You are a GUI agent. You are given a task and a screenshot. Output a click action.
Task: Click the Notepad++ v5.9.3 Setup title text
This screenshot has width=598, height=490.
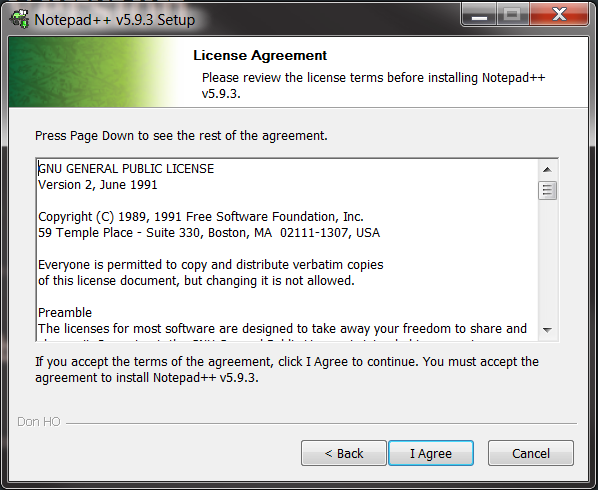click(114, 20)
